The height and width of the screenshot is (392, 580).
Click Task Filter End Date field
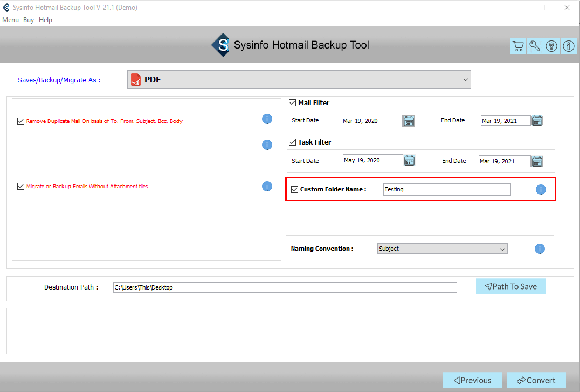click(x=505, y=161)
